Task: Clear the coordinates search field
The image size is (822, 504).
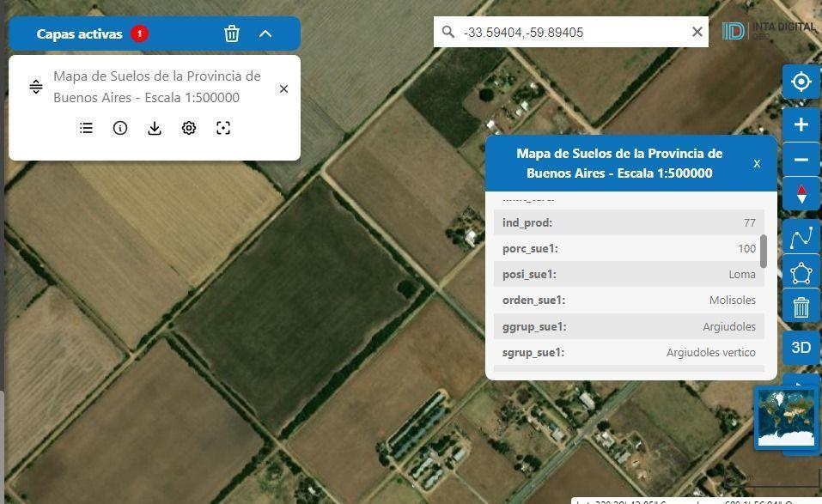Action: (697, 32)
